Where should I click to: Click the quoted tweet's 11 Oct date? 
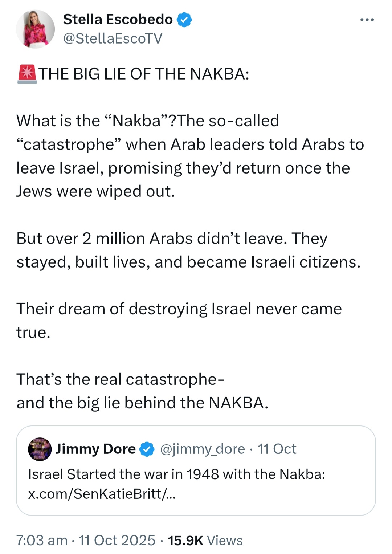point(277,449)
